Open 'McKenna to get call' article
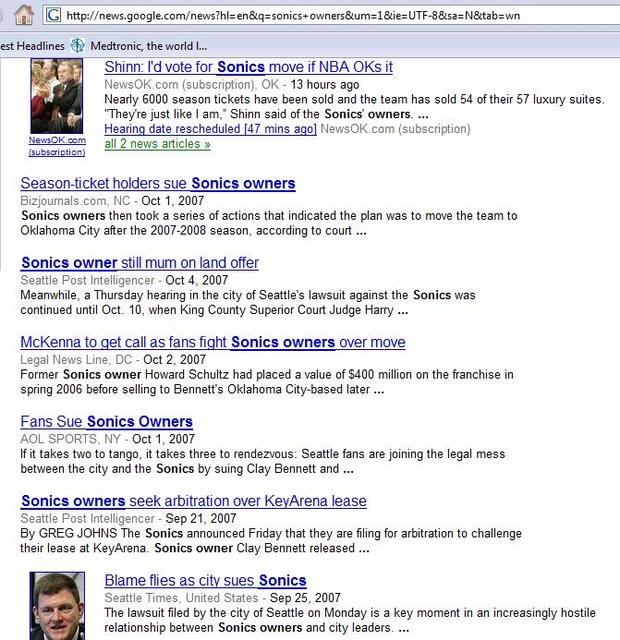The height and width of the screenshot is (640, 620). pyautogui.click(x=213, y=342)
